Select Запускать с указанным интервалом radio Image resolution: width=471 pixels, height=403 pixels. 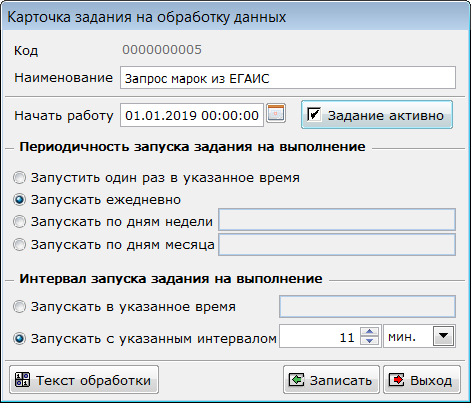(19, 338)
